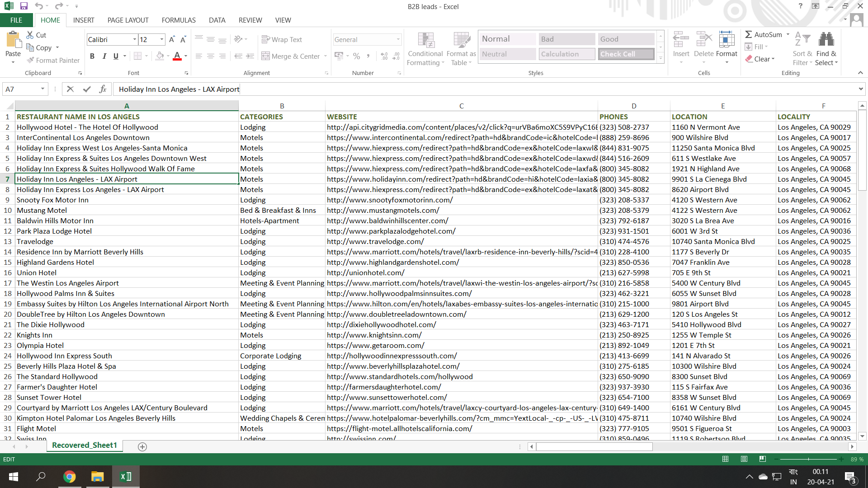Click the Increase Font Size icon
The width and height of the screenshot is (868, 488).
tap(172, 40)
